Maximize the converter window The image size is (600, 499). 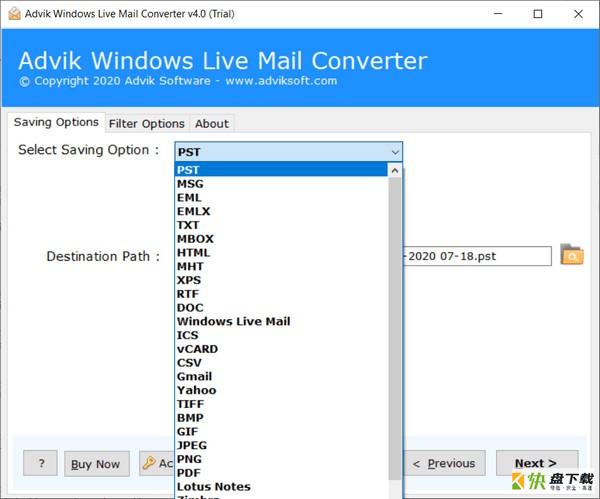pos(538,14)
